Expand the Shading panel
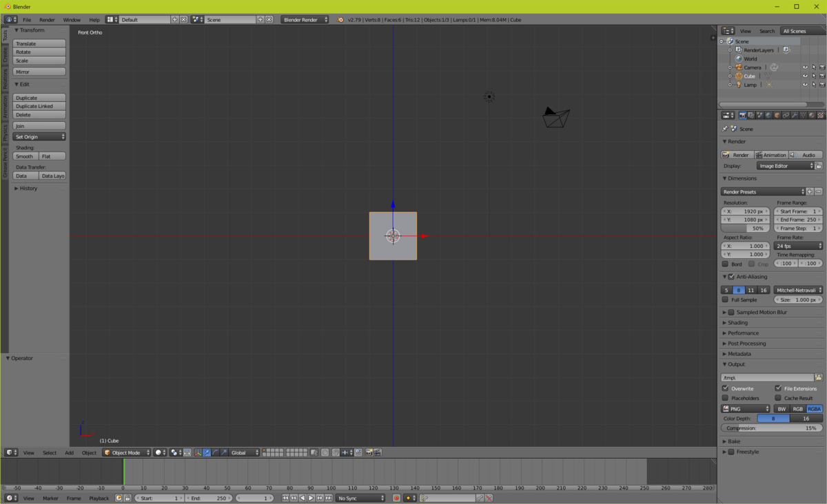 click(737, 322)
